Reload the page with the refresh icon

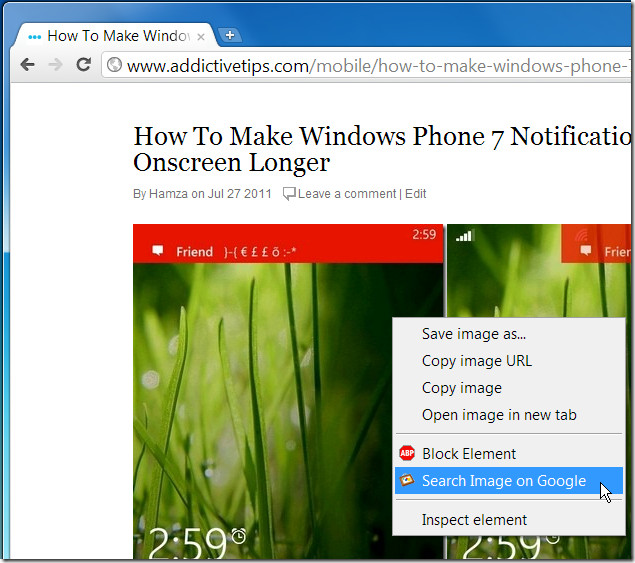coord(84,64)
